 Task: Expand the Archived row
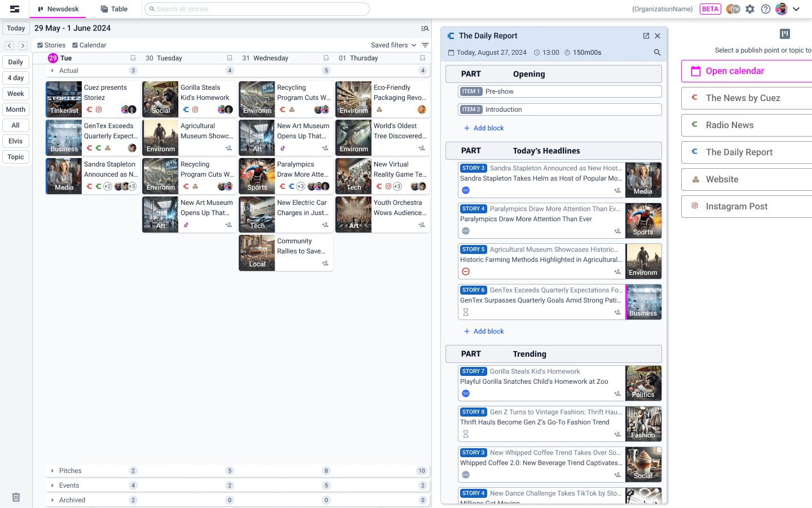(x=52, y=500)
